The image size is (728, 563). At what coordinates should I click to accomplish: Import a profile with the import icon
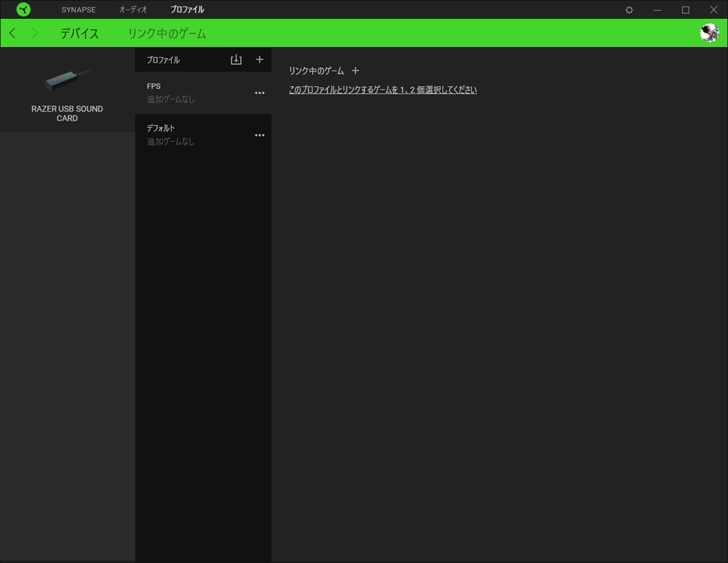[x=236, y=59]
